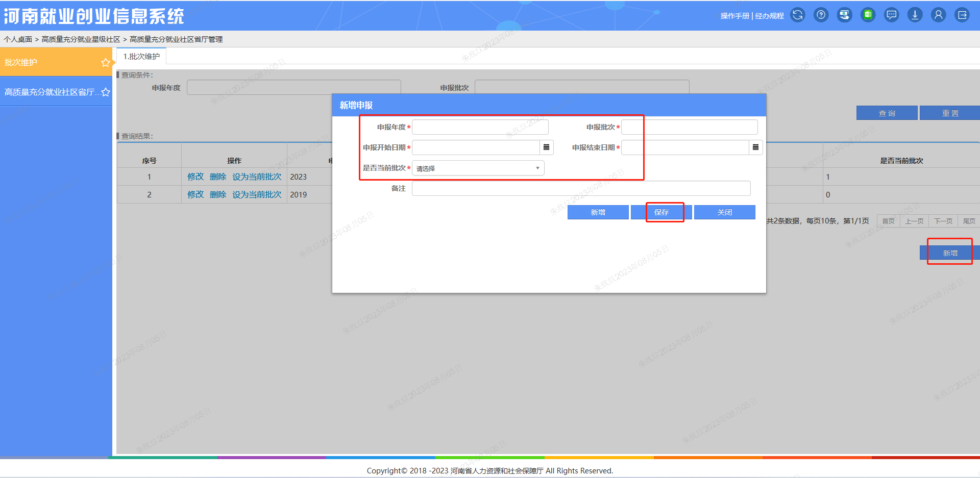Click the logout exit icon
The height and width of the screenshot is (478, 980).
962,15
